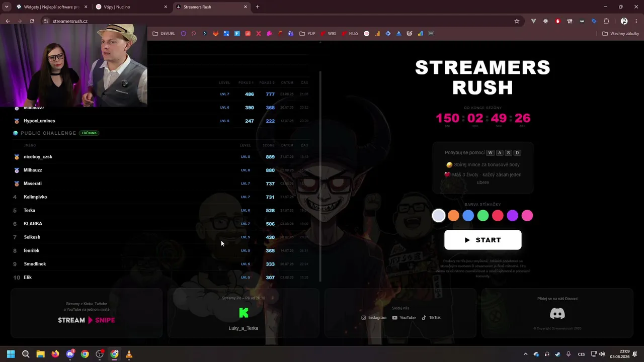Viewport: 644px width, 362px height.
Task: Open a new browser tab
Action: pos(258,7)
